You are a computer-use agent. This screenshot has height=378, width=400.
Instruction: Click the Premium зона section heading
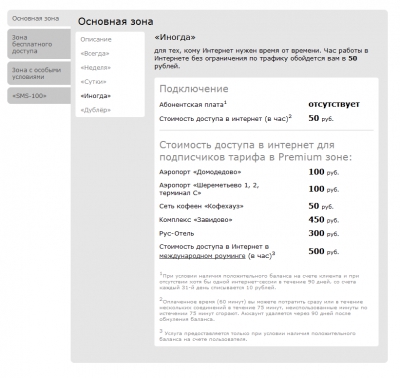(x=255, y=151)
